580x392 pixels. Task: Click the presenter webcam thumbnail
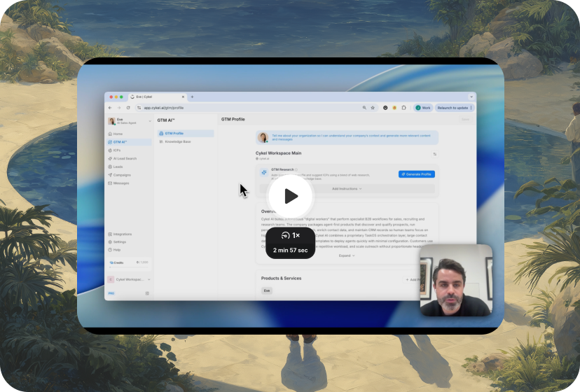click(x=456, y=280)
